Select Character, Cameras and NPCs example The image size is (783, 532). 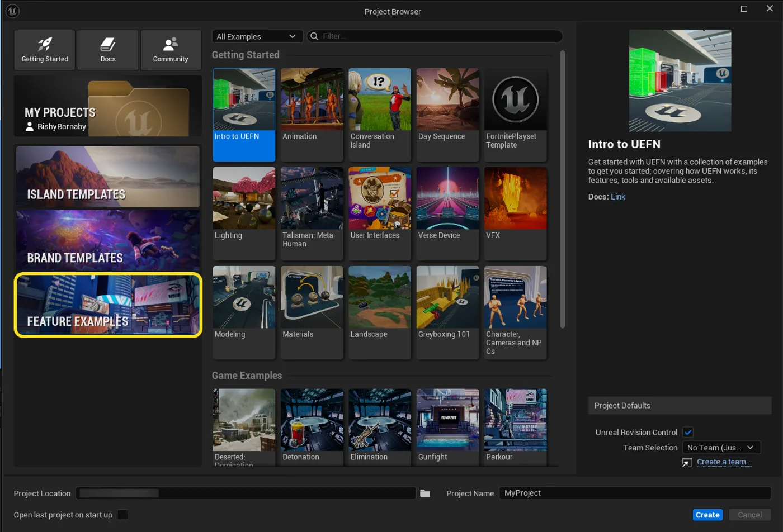click(516, 312)
